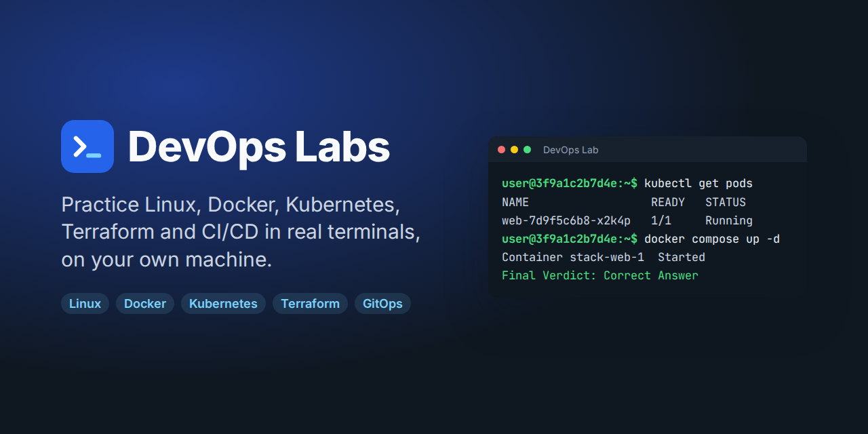Click the first user@3f9a1c2b7d4e prompt
Viewport: 868px width, 434px height.
pyautogui.click(x=570, y=184)
